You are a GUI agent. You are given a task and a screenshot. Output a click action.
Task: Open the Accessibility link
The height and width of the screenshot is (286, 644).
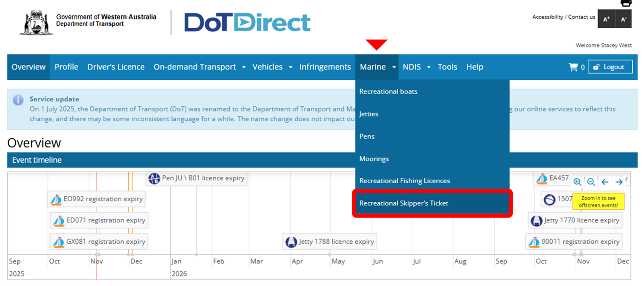point(547,17)
